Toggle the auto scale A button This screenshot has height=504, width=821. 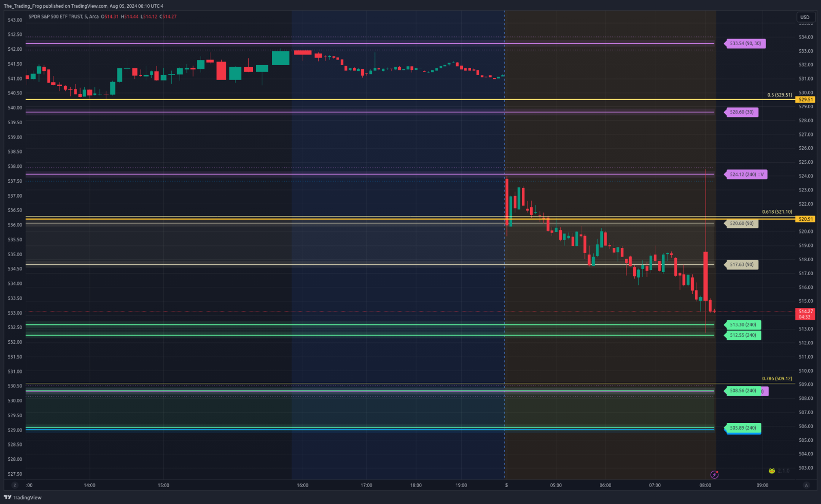click(x=806, y=485)
